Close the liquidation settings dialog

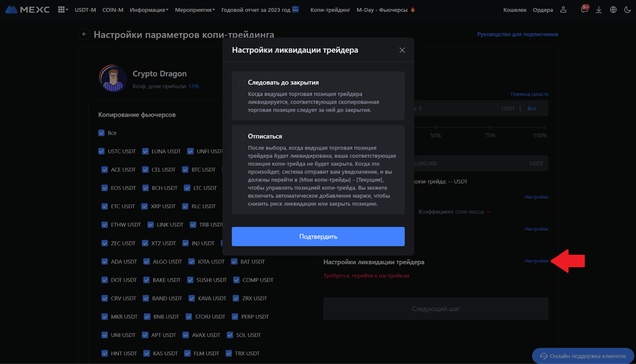pyautogui.click(x=402, y=50)
